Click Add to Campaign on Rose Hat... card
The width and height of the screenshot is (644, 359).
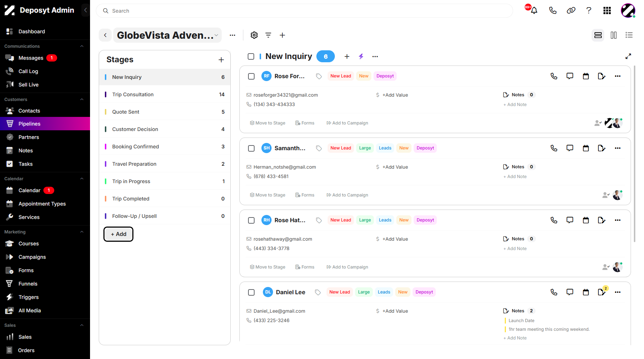(347, 267)
